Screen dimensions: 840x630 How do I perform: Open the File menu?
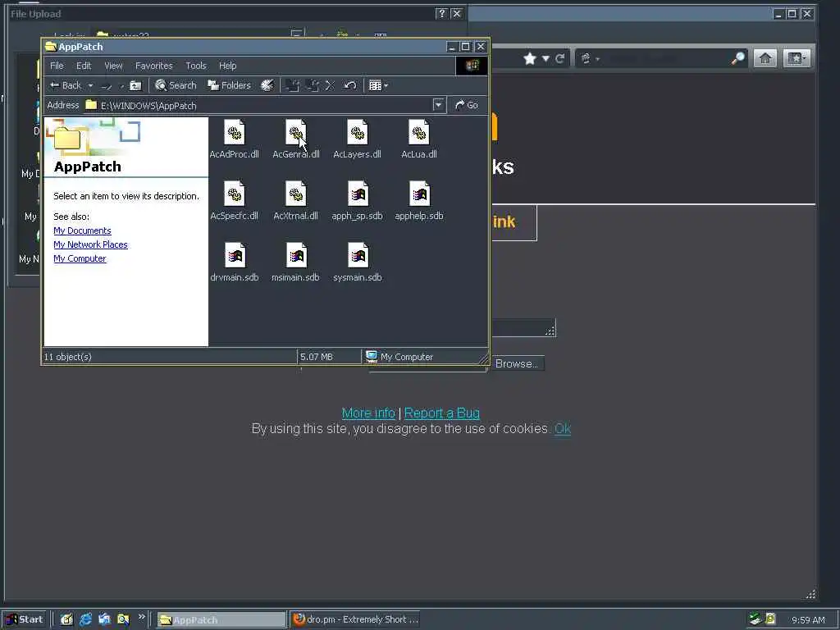pos(57,66)
